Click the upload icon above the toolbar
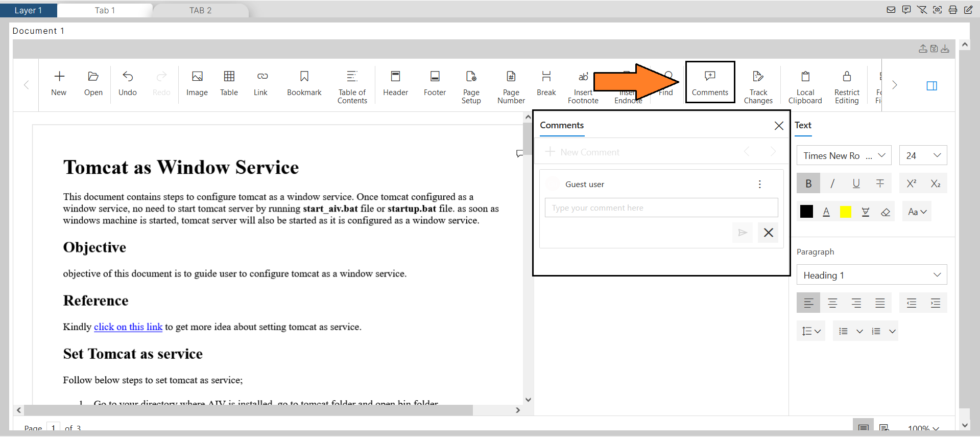980x437 pixels. click(x=923, y=49)
